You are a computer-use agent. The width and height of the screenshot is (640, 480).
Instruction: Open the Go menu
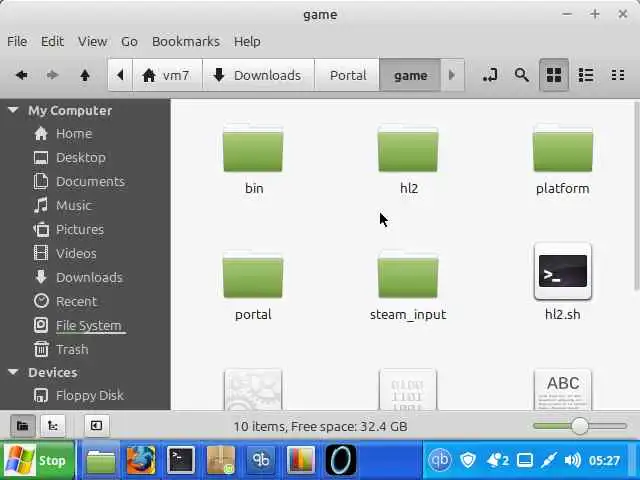tap(129, 41)
